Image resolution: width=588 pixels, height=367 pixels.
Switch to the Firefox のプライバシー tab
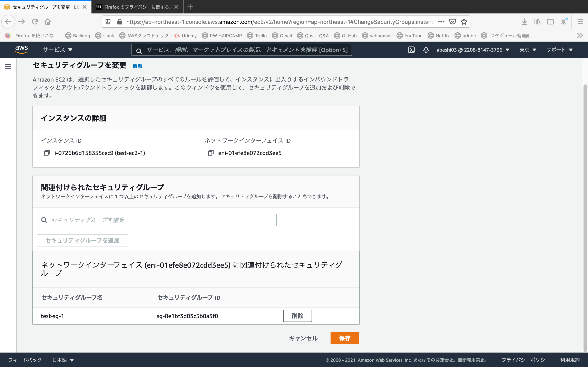(x=136, y=7)
